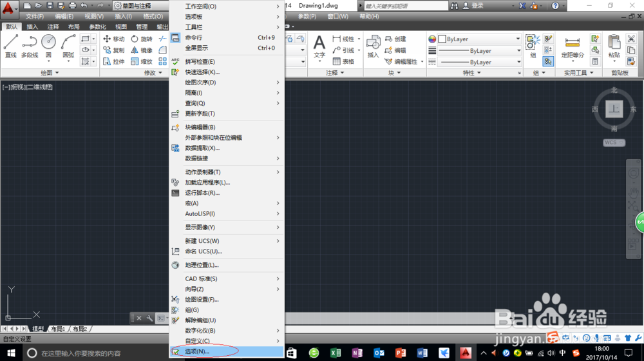Click the Scale (缩放) tool
The width and height of the screenshot is (644, 361).
tap(142, 62)
